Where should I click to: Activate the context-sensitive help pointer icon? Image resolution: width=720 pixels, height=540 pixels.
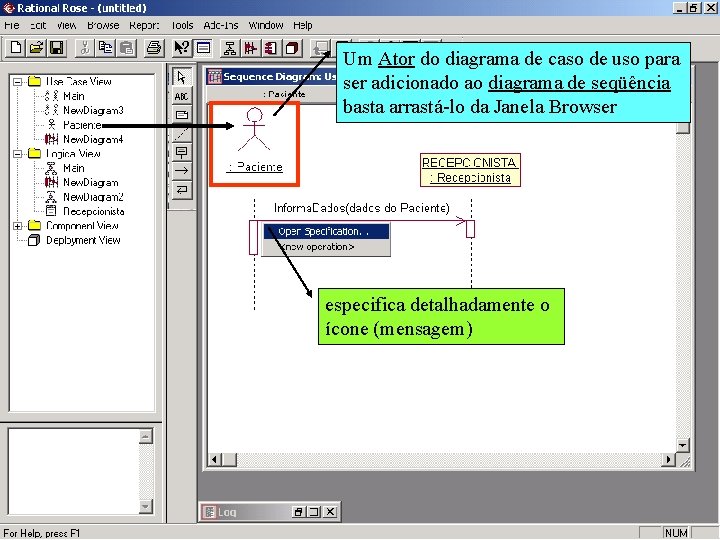[x=182, y=48]
